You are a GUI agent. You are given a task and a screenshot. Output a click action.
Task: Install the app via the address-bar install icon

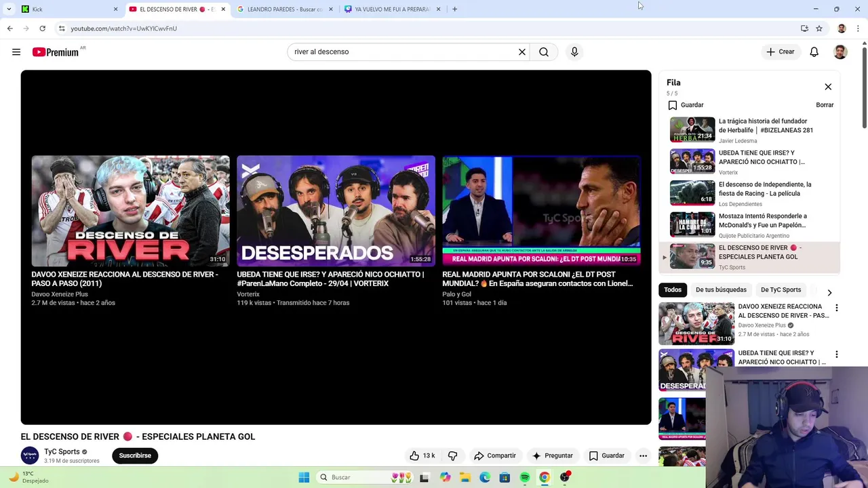click(x=804, y=28)
